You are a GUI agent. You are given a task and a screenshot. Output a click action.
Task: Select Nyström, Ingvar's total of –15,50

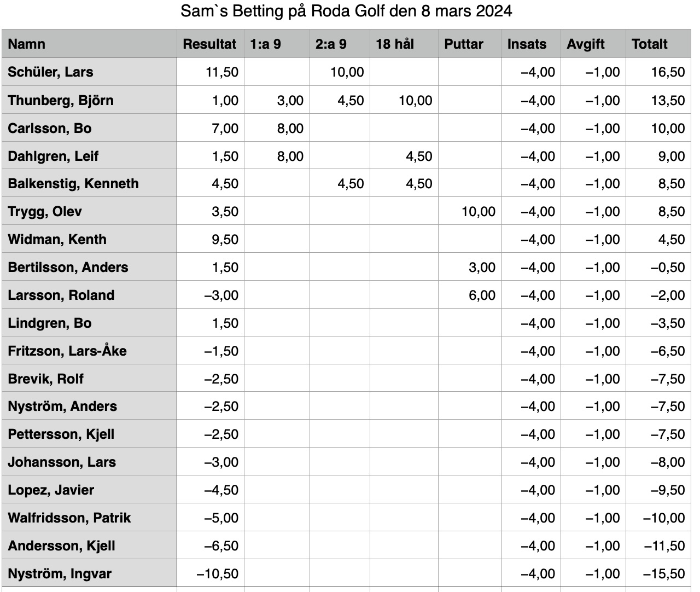click(658, 573)
